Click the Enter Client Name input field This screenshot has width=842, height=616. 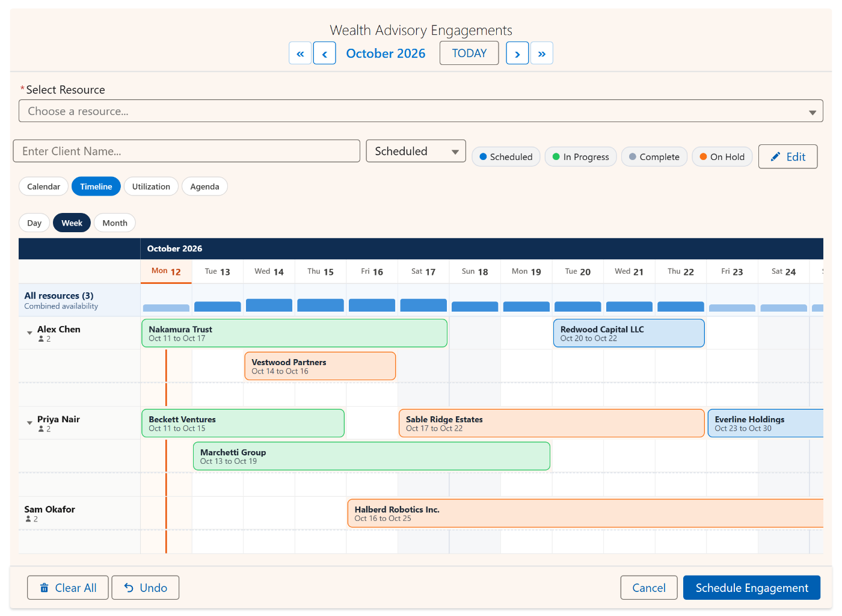pos(186,151)
